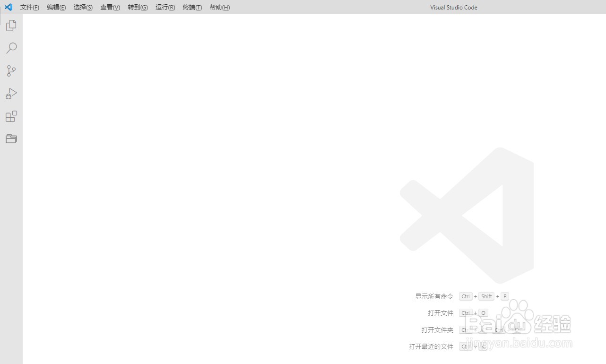Open the 查看(V) menu

coord(110,8)
